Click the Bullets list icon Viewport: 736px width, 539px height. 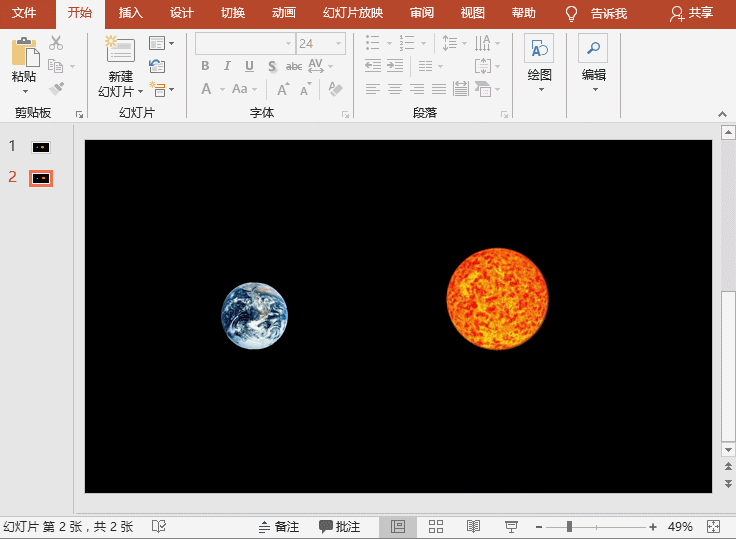(373, 43)
